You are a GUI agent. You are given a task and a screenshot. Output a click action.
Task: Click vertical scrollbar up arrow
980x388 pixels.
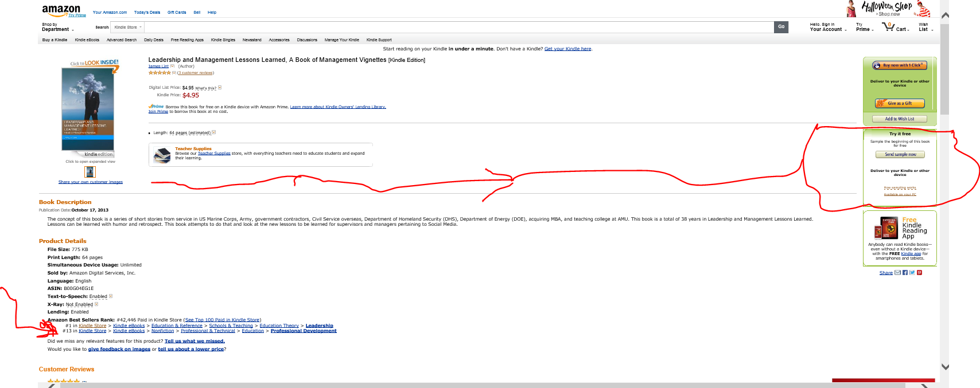[945, 15]
